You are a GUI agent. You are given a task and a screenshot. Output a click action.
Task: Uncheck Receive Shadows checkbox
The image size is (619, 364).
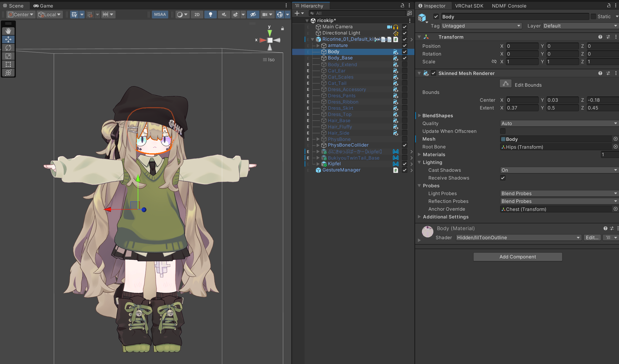coord(503,178)
